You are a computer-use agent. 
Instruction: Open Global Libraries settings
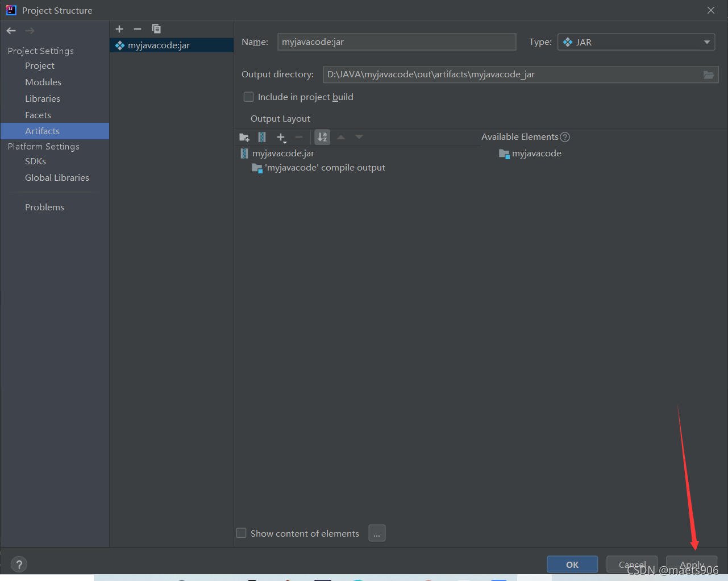pyautogui.click(x=57, y=178)
